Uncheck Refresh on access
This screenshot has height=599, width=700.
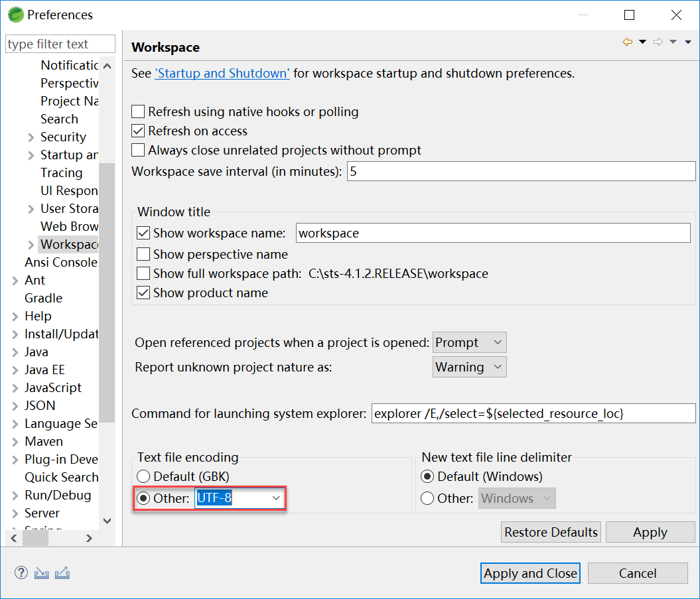tap(139, 131)
